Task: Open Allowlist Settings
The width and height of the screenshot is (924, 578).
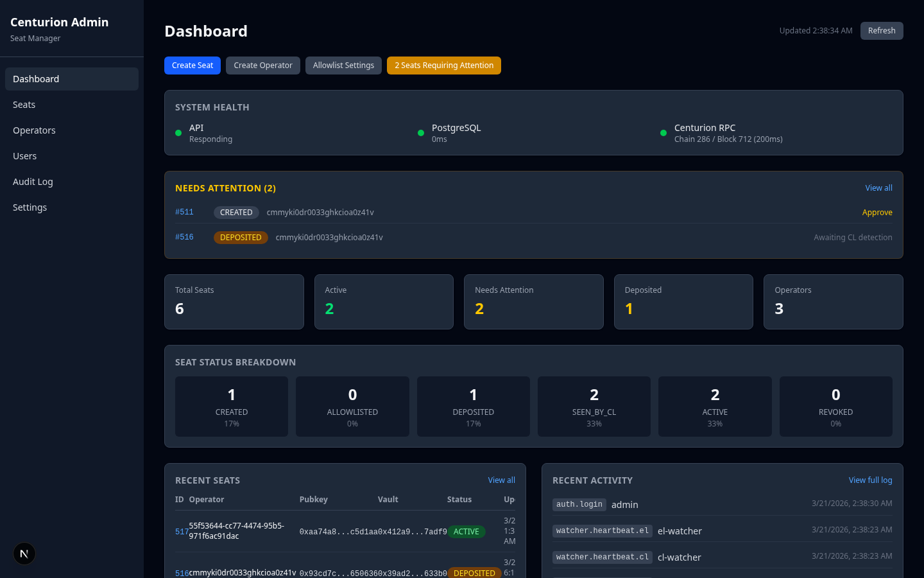Action: click(x=343, y=65)
